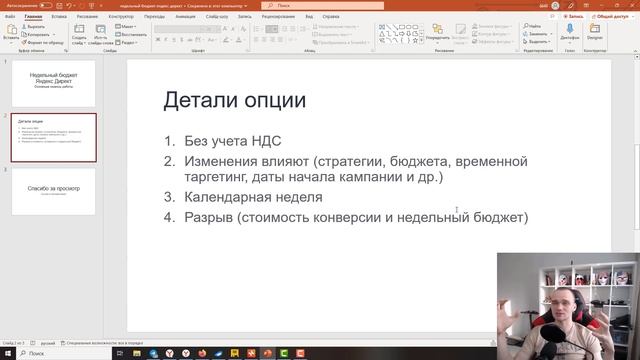The image size is (640, 360).
Task: Click the Save icon in title bar
Action: 60,6
